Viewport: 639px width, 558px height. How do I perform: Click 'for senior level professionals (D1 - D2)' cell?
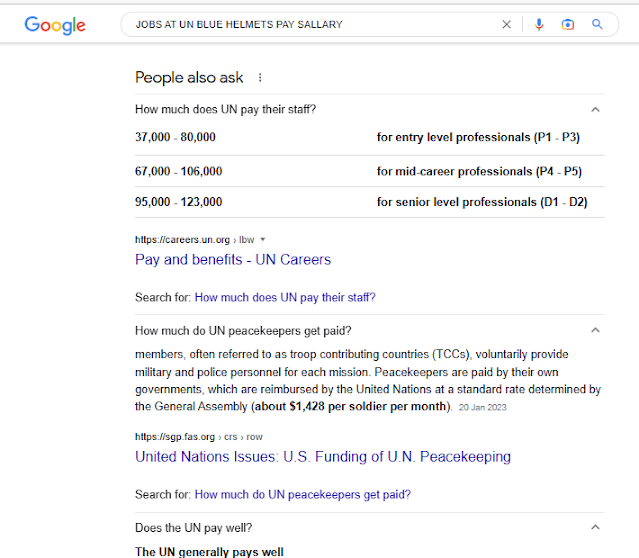coord(482,202)
